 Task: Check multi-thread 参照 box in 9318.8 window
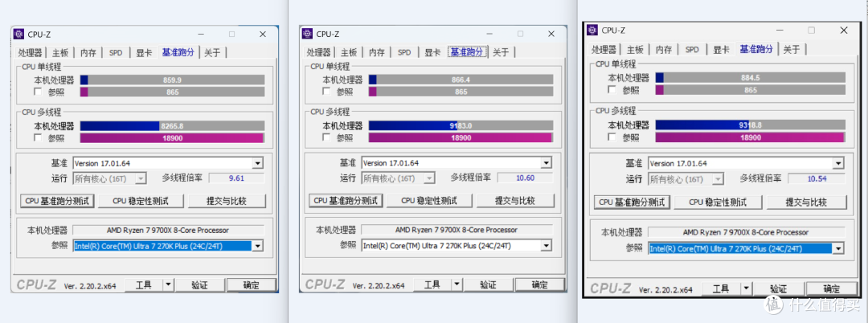[x=612, y=137]
